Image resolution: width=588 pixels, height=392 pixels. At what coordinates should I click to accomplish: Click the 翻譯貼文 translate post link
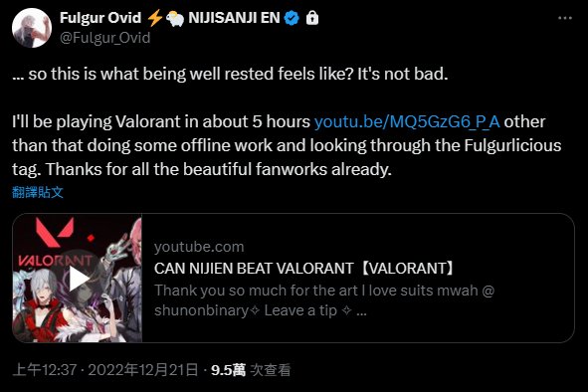38,192
